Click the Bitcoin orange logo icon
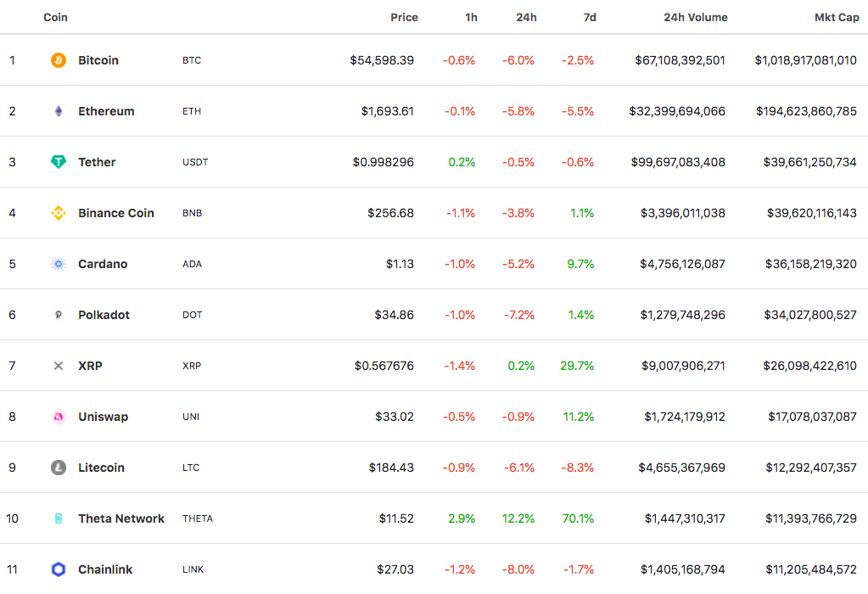 [x=58, y=60]
